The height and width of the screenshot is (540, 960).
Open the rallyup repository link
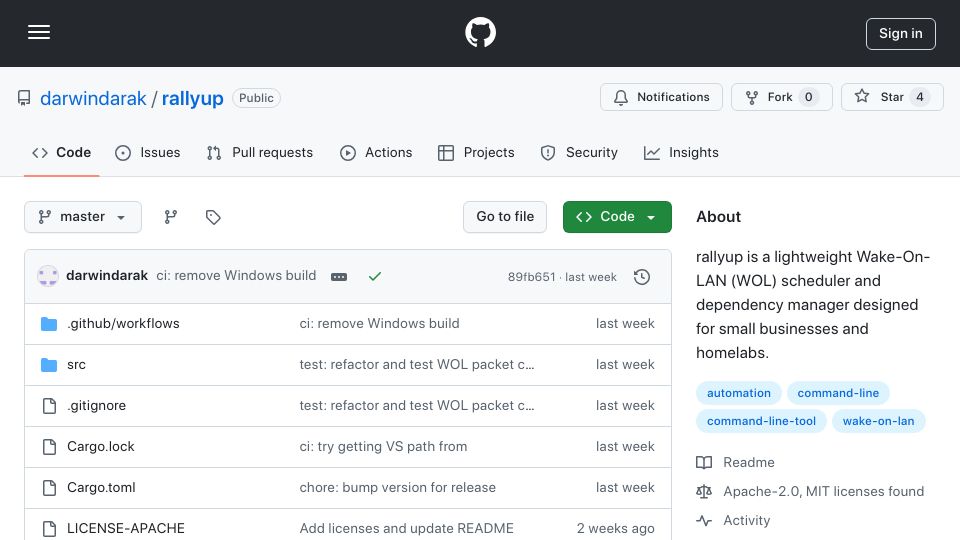click(x=192, y=98)
